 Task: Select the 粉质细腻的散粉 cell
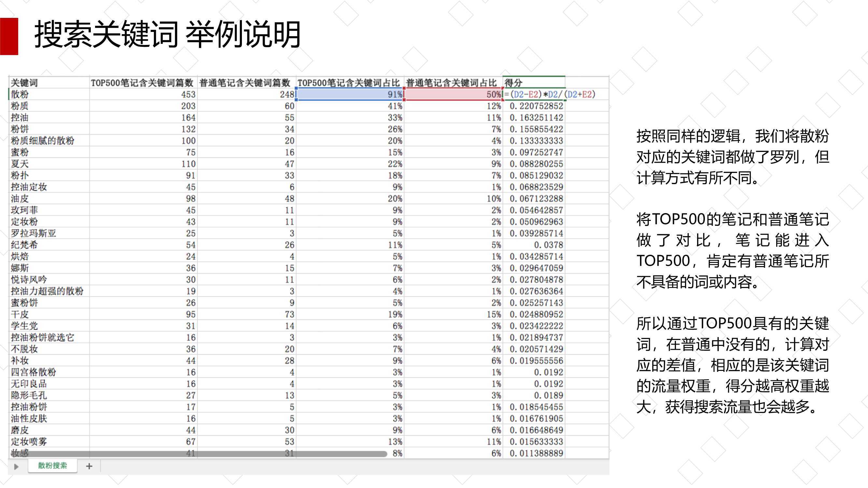(49, 141)
